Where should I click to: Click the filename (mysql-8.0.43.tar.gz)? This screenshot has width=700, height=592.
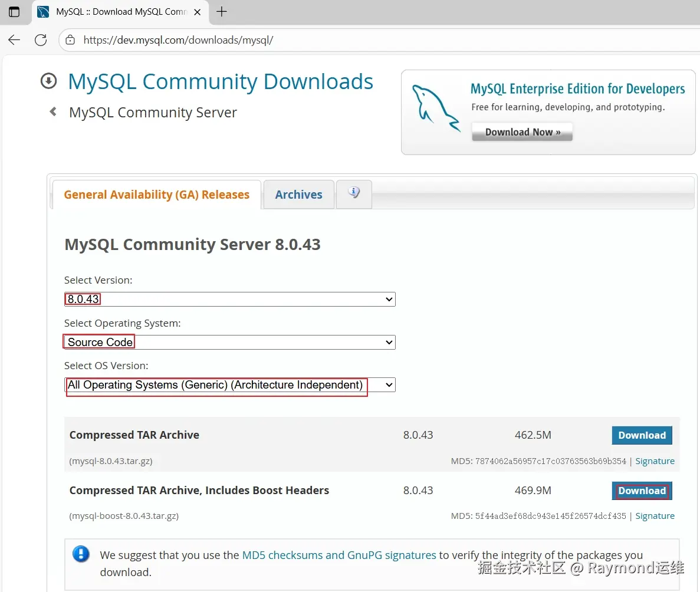tap(111, 461)
